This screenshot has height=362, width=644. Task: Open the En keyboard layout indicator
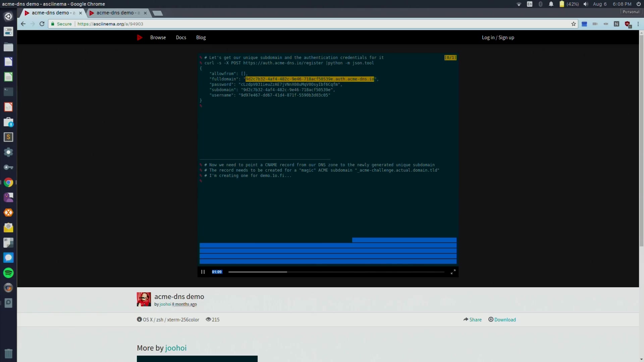click(530, 4)
